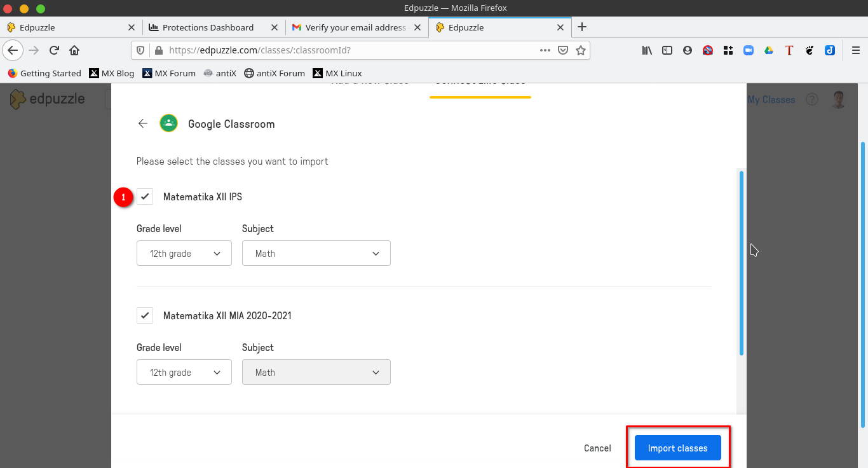Open a new browser tab

(x=582, y=27)
